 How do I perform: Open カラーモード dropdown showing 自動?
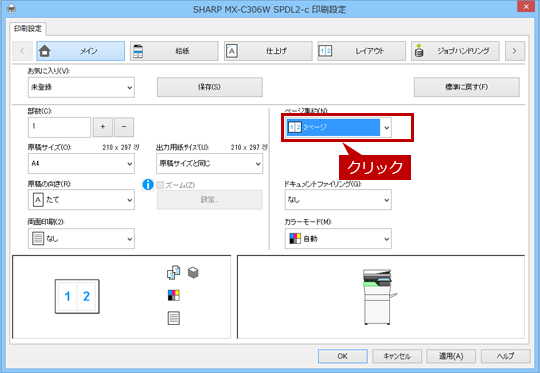pos(338,239)
